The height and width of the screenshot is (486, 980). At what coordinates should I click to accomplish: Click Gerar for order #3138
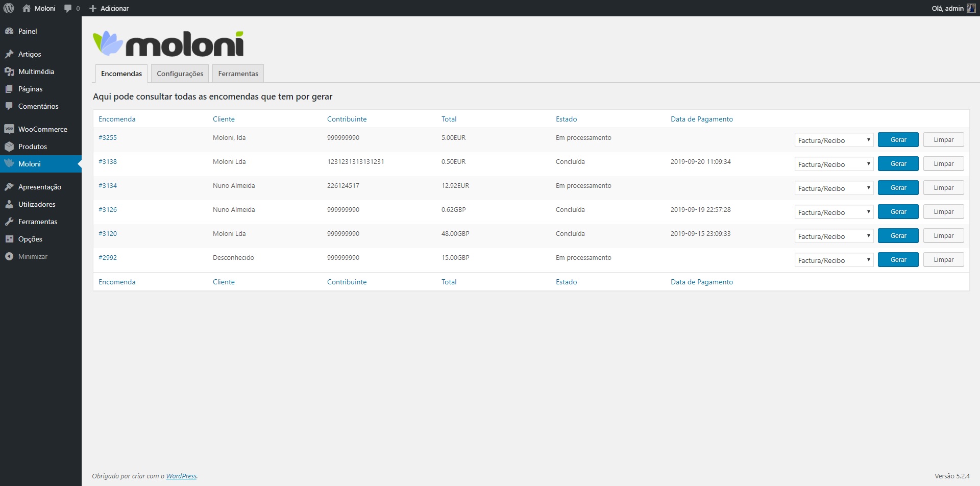(x=898, y=164)
